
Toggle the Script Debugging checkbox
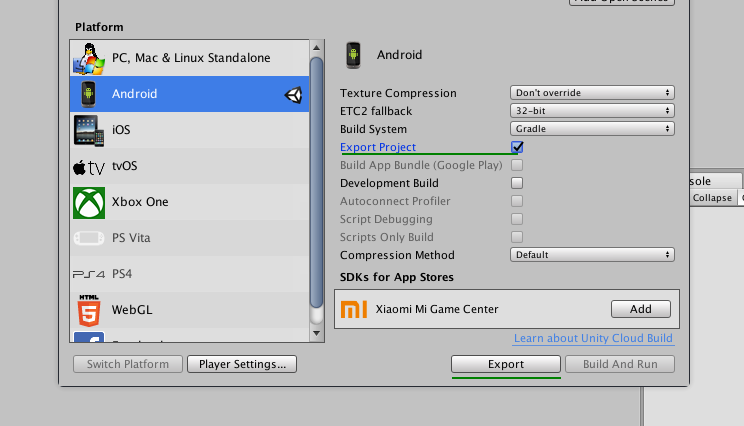pyautogui.click(x=517, y=219)
